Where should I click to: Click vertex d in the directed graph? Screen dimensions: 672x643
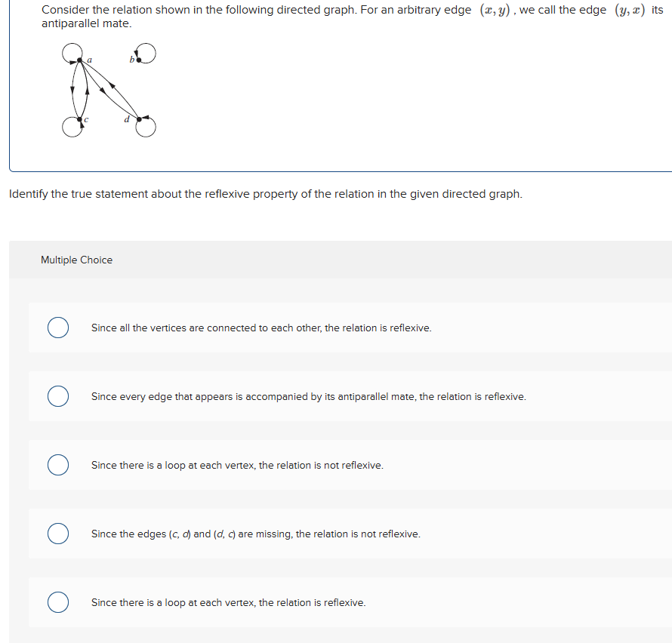click(138, 118)
